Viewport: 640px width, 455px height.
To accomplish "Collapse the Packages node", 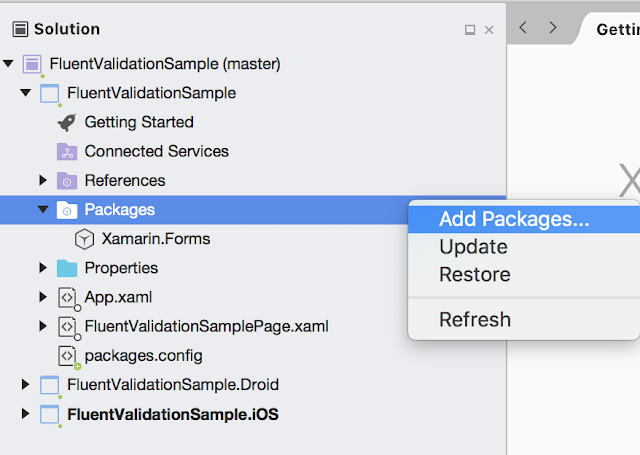I will 43,210.
